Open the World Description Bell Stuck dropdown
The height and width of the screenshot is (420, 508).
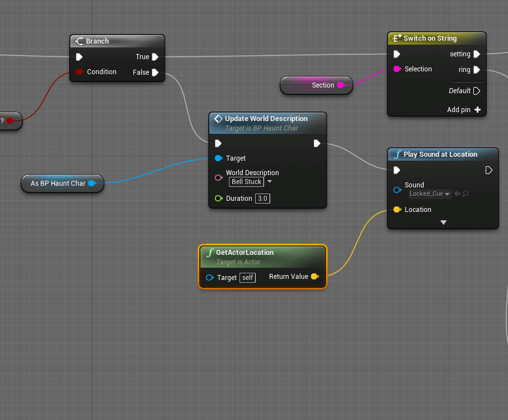[x=251, y=182]
